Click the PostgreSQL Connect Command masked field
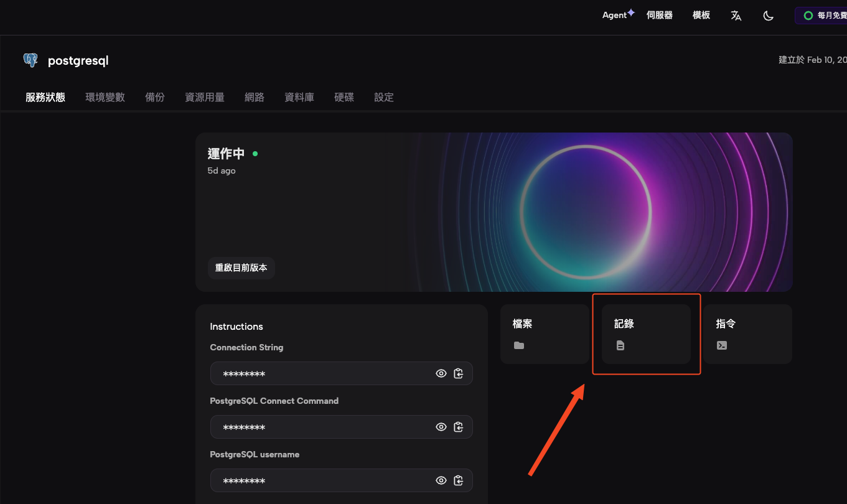This screenshot has height=504, width=847. pos(342,427)
